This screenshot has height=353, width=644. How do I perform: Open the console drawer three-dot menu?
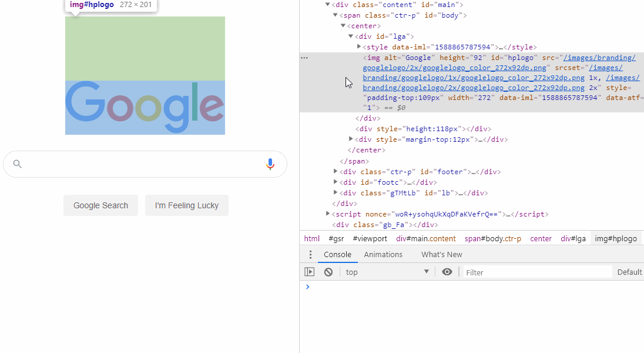click(310, 255)
